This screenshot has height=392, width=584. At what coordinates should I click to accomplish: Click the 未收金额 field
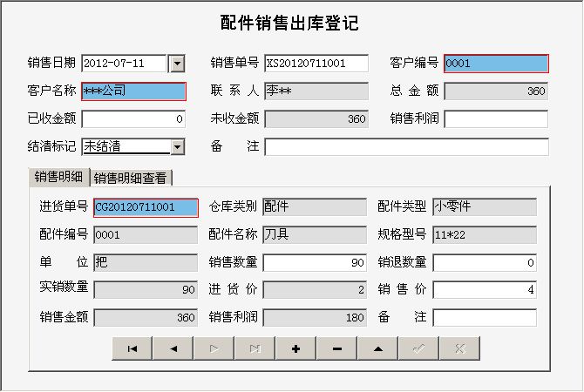[316, 119]
